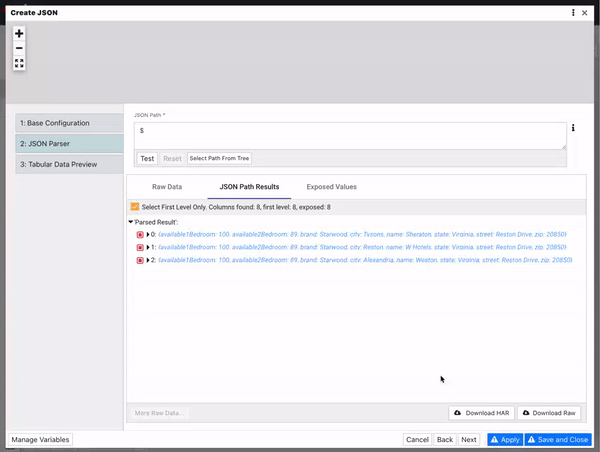Screen dimensions: 600x452
Task: Click the More Raw Data button
Action: pos(159,413)
